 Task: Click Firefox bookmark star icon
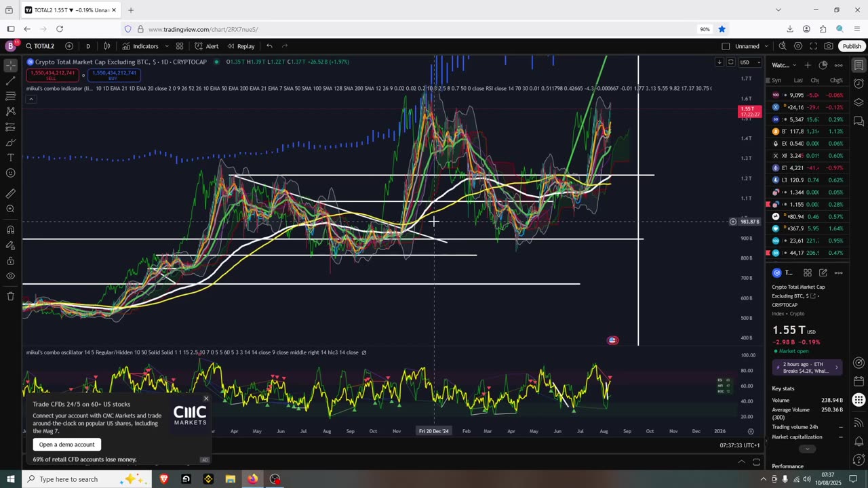coord(722,29)
